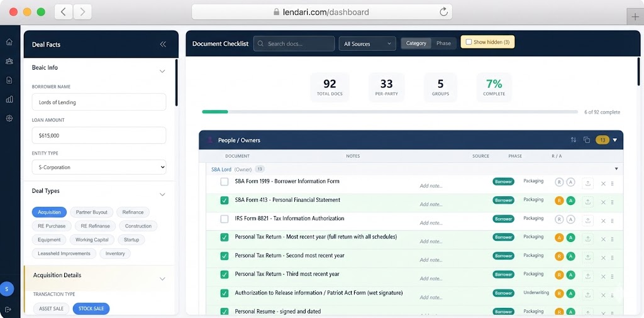Click the sort arrows icon in People / Owners header
The height and width of the screenshot is (318, 644).
(x=574, y=140)
